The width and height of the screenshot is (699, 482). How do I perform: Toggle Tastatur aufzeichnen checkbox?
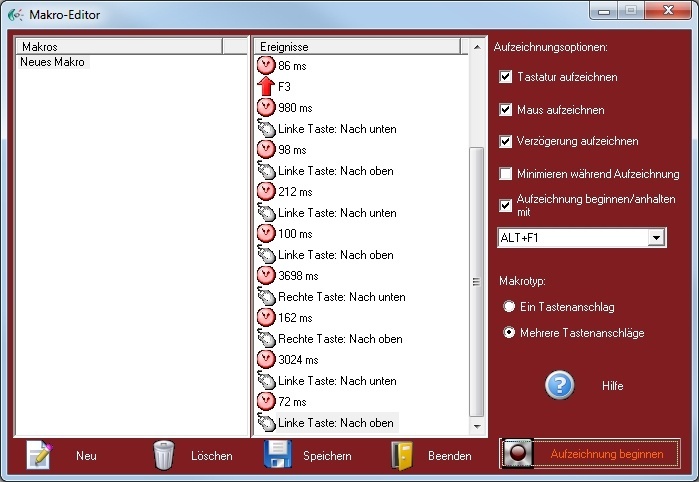(506, 77)
